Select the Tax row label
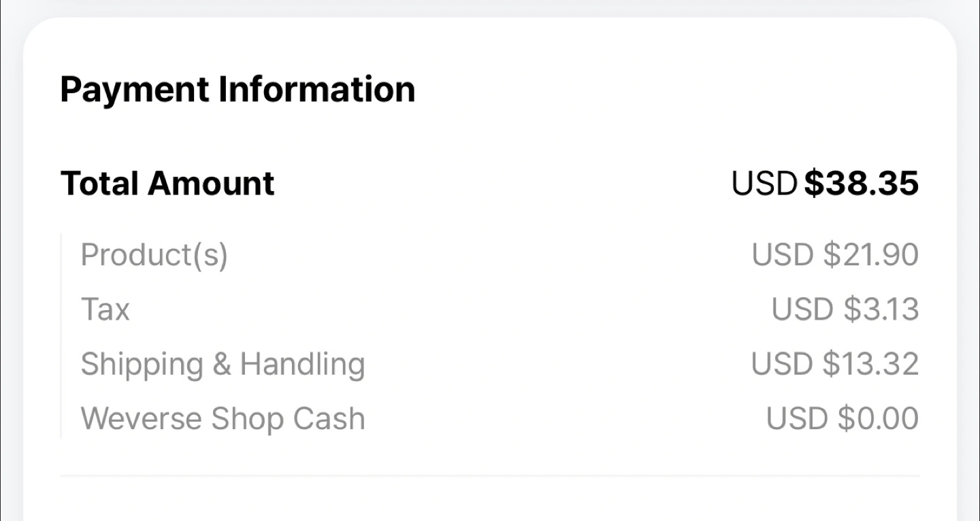 tap(105, 309)
